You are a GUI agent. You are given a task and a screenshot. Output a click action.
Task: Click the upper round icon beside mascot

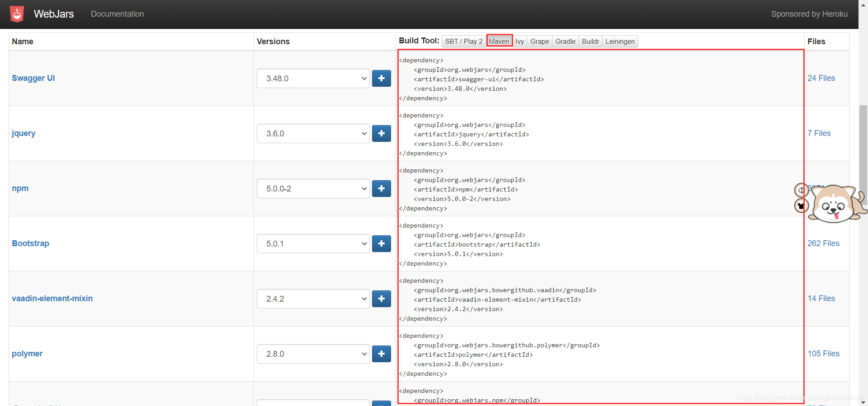pos(801,190)
